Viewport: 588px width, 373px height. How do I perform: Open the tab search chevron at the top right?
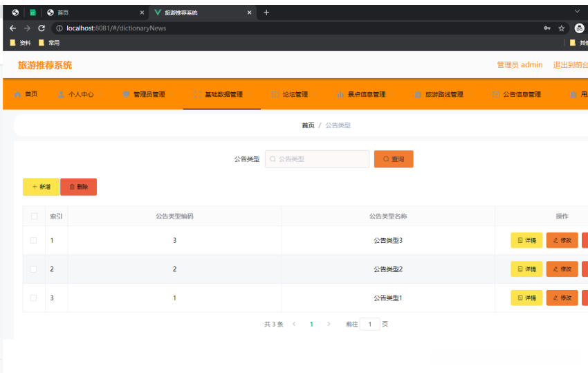click(577, 11)
